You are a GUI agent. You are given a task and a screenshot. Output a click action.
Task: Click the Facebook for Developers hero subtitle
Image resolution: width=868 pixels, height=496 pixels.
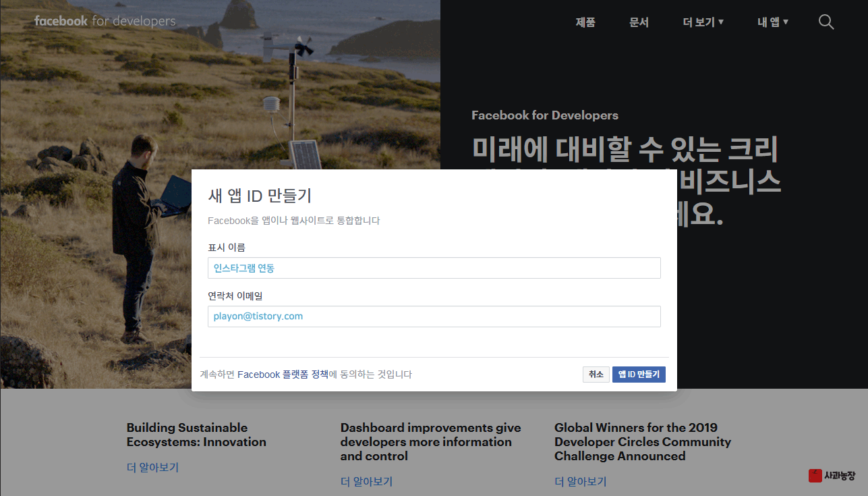(545, 115)
